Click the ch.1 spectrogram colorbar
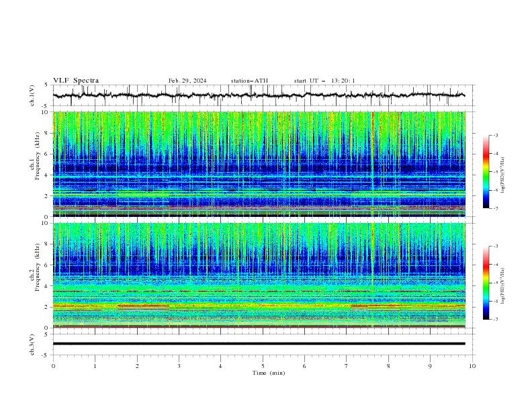532x411 pixels. [486, 172]
